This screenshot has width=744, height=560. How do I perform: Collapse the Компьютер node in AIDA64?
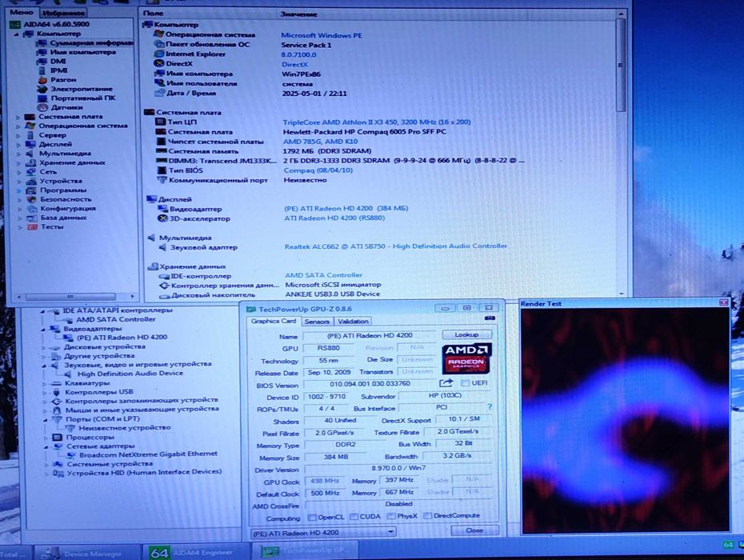[x=16, y=34]
